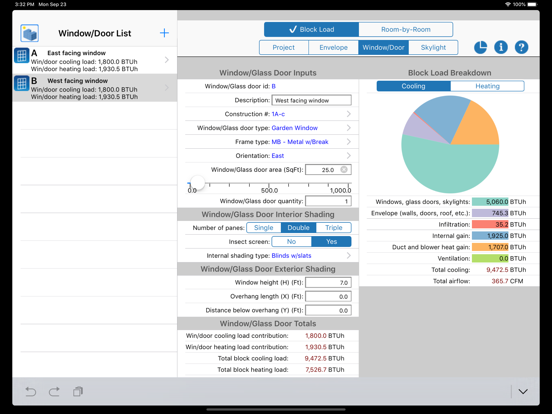Screen dimensions: 552x414
Task: Switch to the Envelope tab
Action: pyautogui.click(x=333, y=48)
